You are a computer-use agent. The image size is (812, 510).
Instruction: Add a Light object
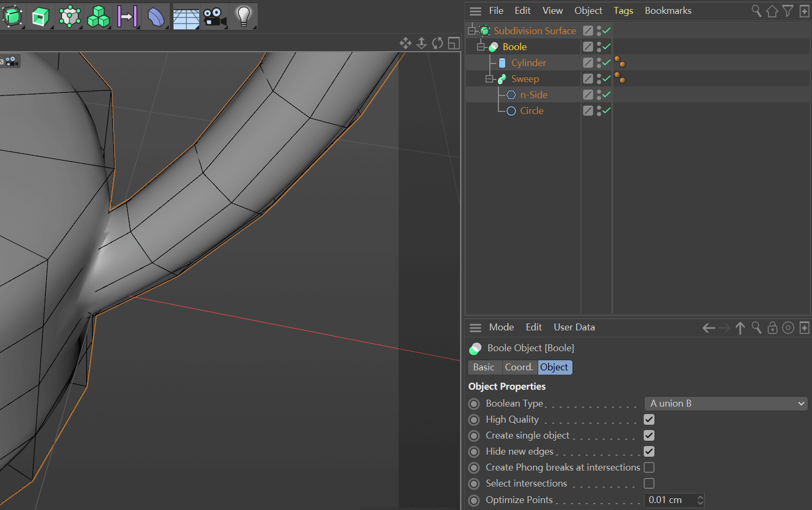244,17
